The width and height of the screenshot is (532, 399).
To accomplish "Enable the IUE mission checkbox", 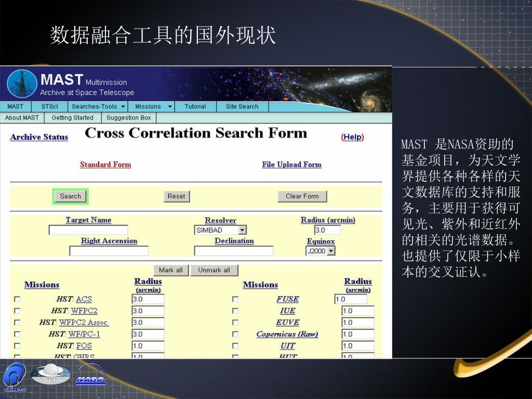I will pyautogui.click(x=235, y=311).
